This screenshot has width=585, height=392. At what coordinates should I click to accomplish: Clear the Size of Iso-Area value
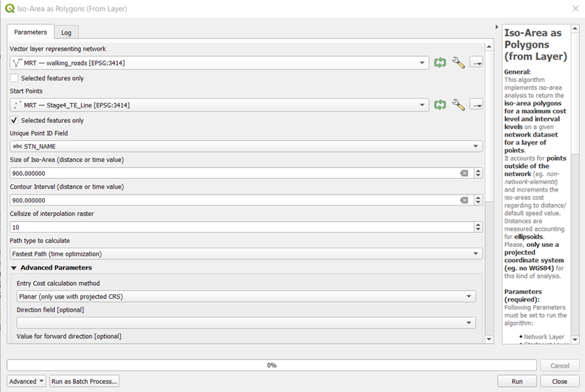[464, 173]
